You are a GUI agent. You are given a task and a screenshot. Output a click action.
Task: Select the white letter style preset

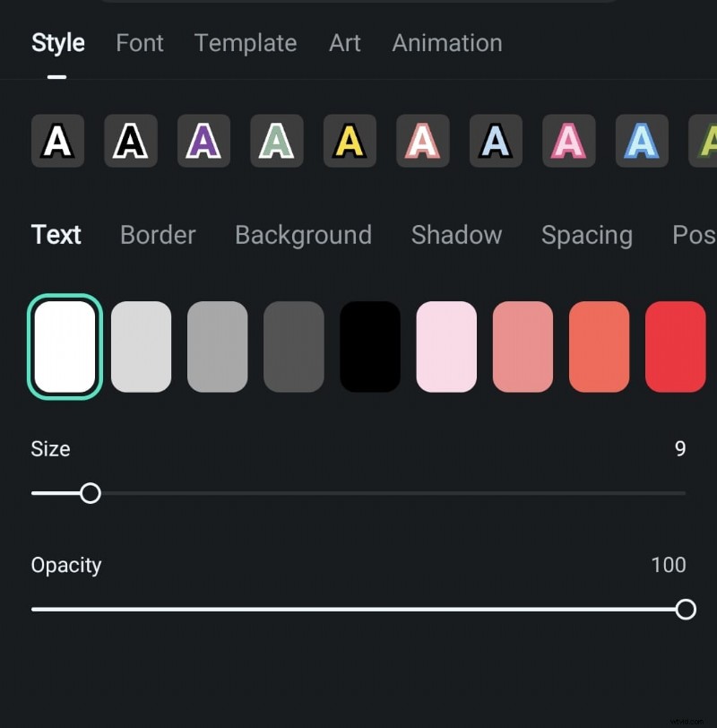click(57, 141)
